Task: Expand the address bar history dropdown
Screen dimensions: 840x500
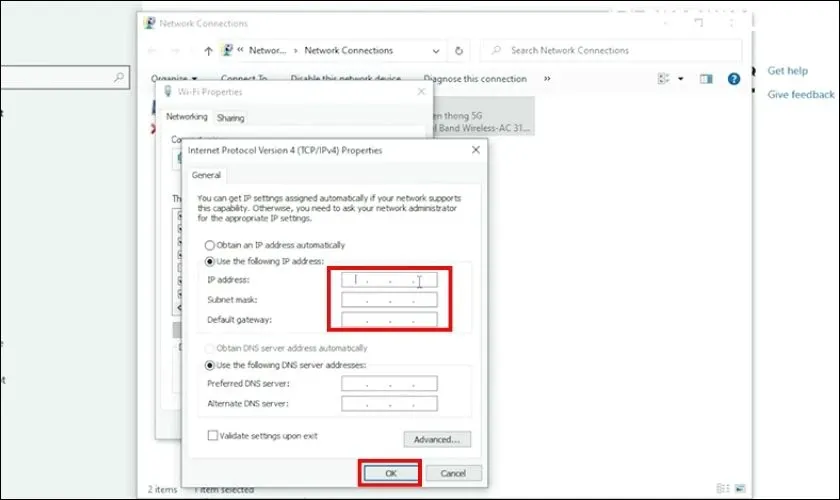Action: tap(436, 51)
